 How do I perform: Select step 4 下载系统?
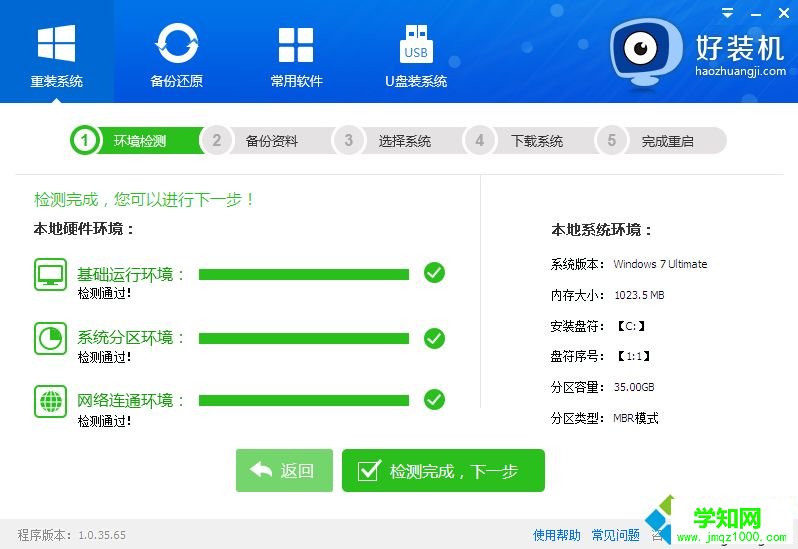click(532, 140)
